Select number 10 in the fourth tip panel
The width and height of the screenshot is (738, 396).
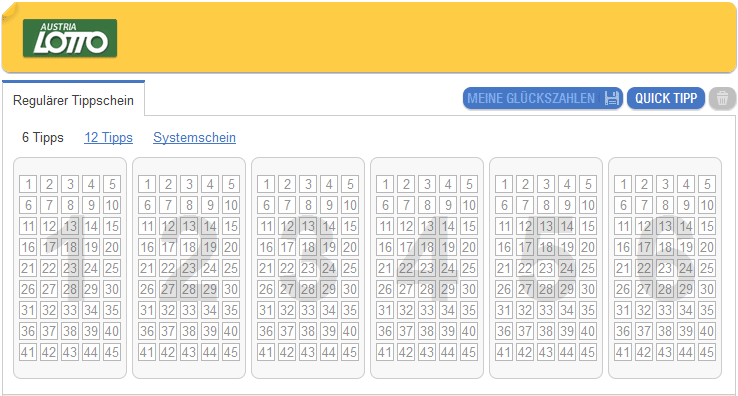pyautogui.click(x=469, y=205)
